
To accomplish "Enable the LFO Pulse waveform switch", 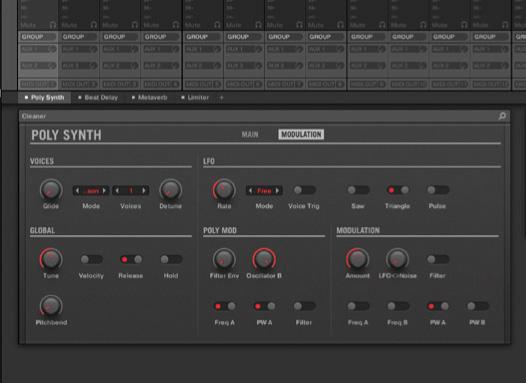I will pyautogui.click(x=437, y=190).
